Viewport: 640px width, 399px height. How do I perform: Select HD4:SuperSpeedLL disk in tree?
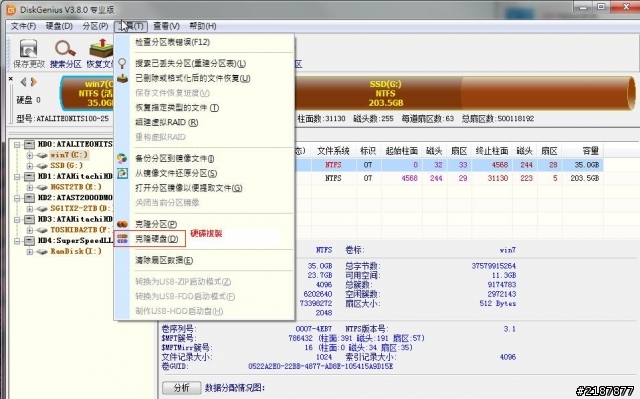point(75,241)
